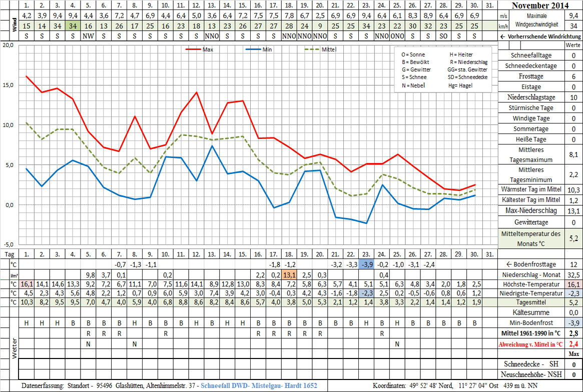Image resolution: width=583 pixels, height=392 pixels.
Task: Select the Frosttage label cell
Action: click(532, 76)
